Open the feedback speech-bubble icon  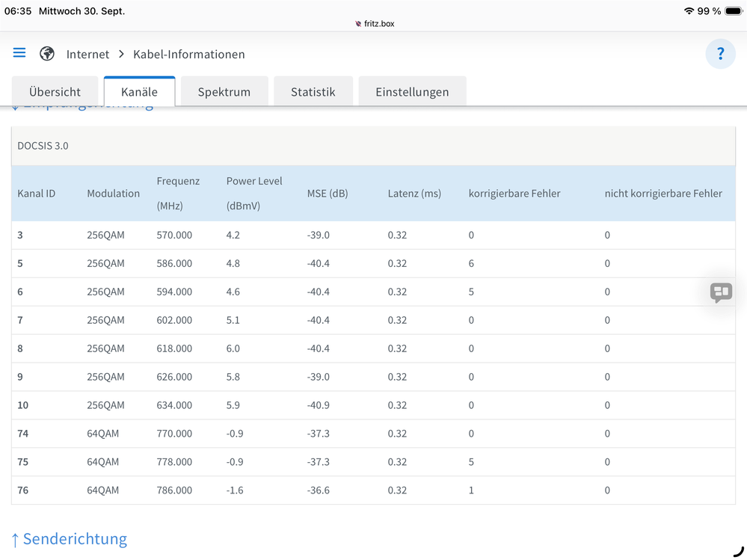click(721, 292)
